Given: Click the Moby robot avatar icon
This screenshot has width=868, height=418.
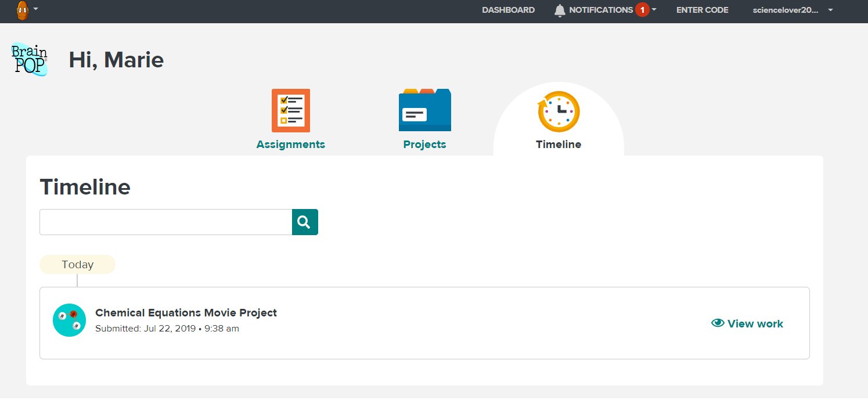Looking at the screenshot, I should (x=22, y=10).
